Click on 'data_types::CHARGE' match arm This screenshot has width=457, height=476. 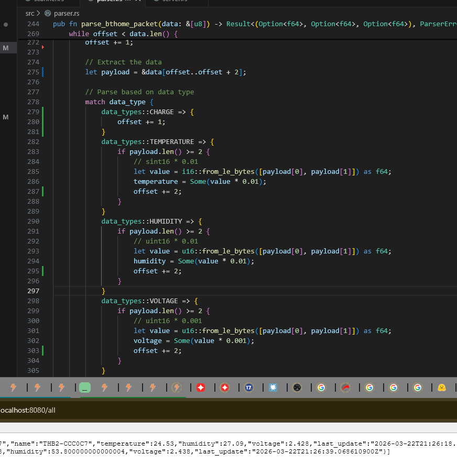click(137, 112)
